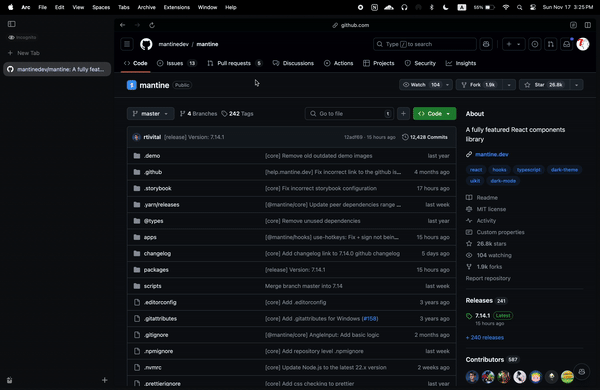
Task: Open the Insights tab
Action: (x=461, y=63)
